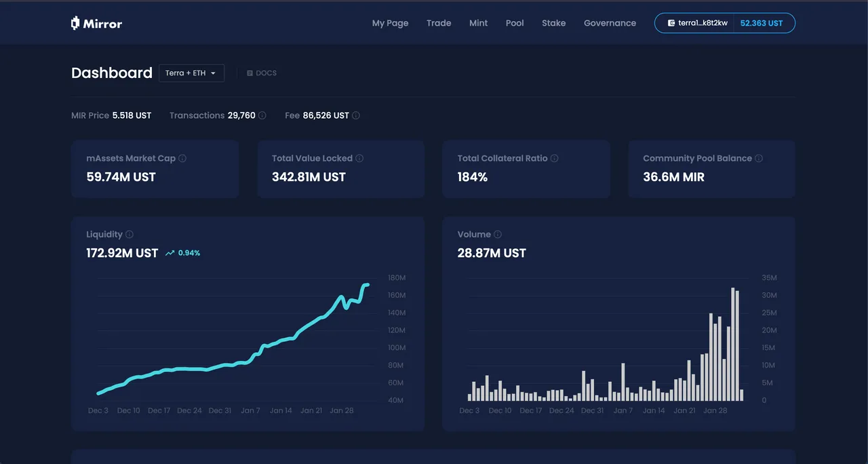
Task: Click Jan 28 label on Liquidity chart
Action: pyautogui.click(x=342, y=410)
